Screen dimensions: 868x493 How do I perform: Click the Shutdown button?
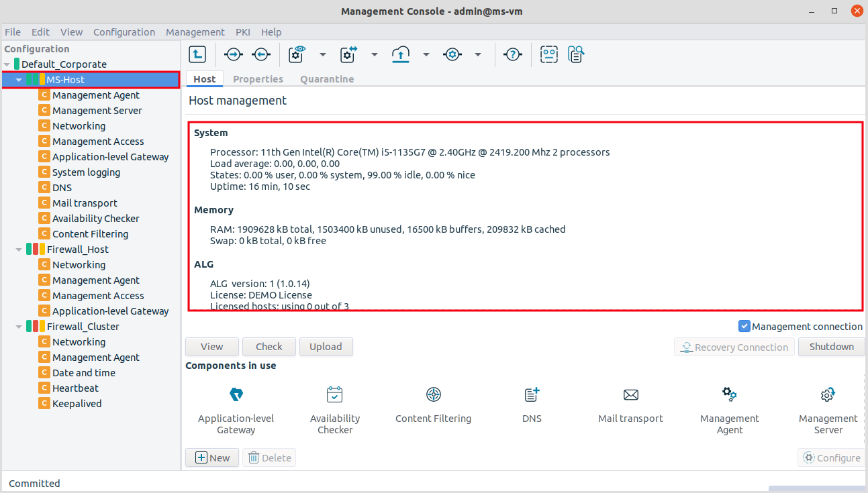[831, 347]
